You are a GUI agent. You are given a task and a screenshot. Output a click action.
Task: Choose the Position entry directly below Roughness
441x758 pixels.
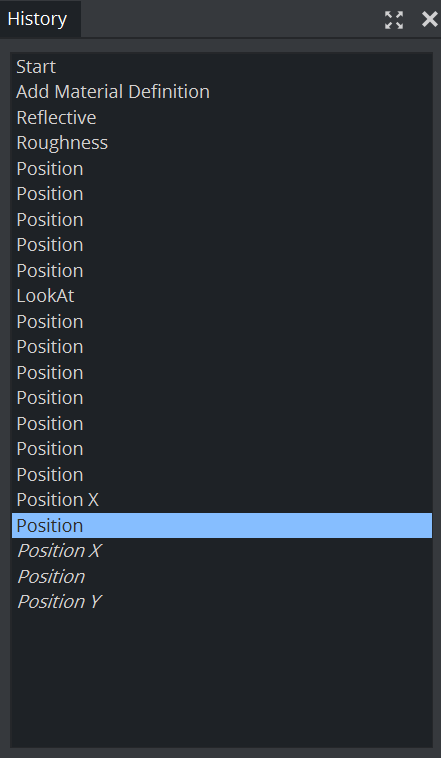click(x=221, y=169)
